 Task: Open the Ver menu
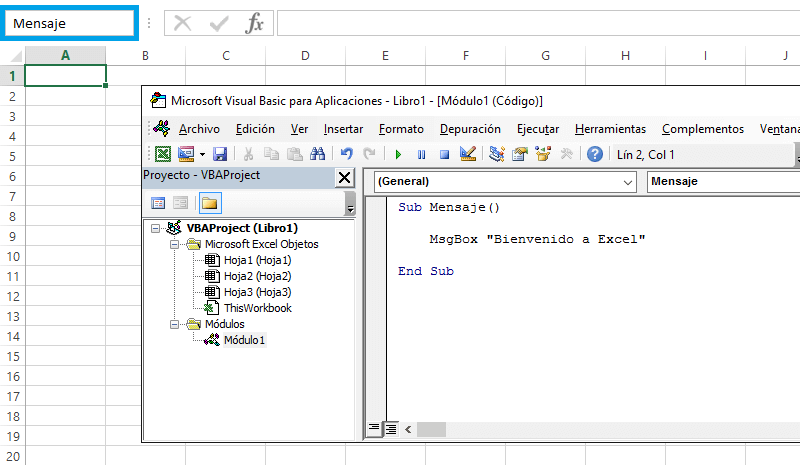[x=299, y=129]
